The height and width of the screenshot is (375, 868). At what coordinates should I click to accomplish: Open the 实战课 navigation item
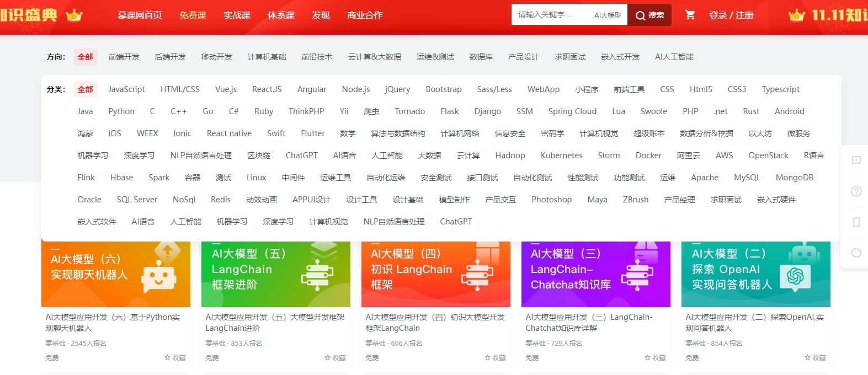[x=237, y=15]
